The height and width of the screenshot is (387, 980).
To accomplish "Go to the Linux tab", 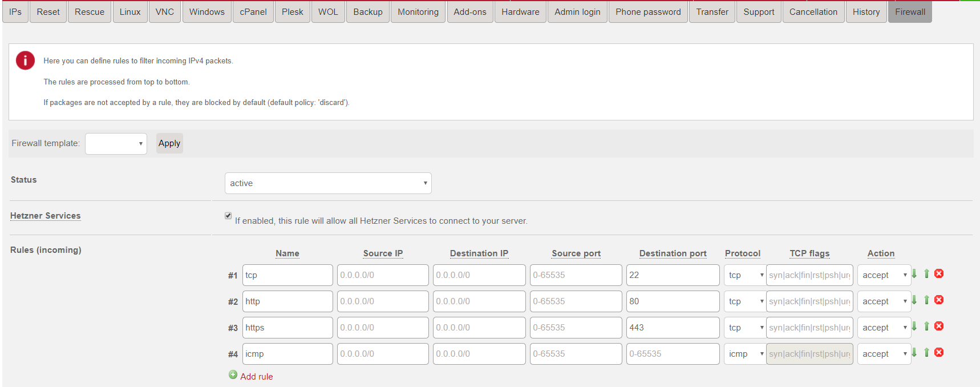I will point(130,12).
